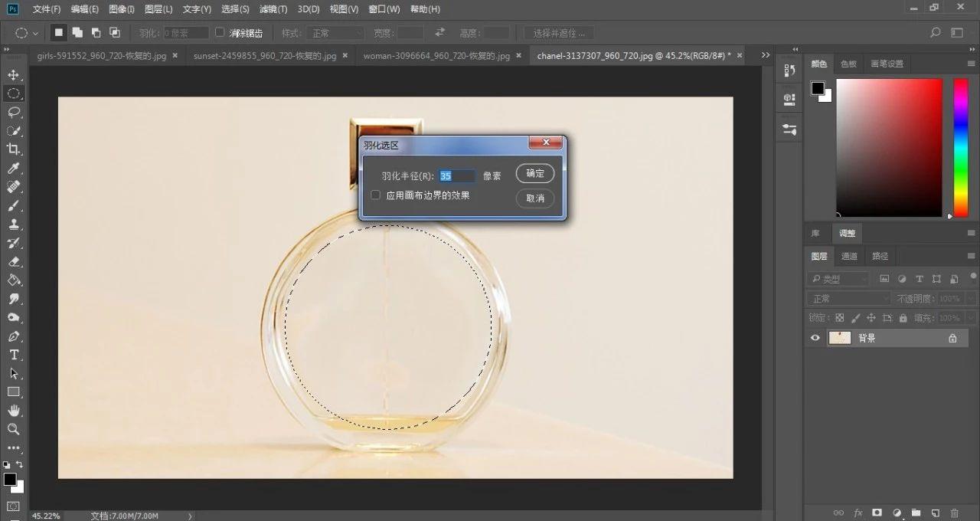The width and height of the screenshot is (980, 521).
Task: Open the 文件(F) menu
Action: 47,9
